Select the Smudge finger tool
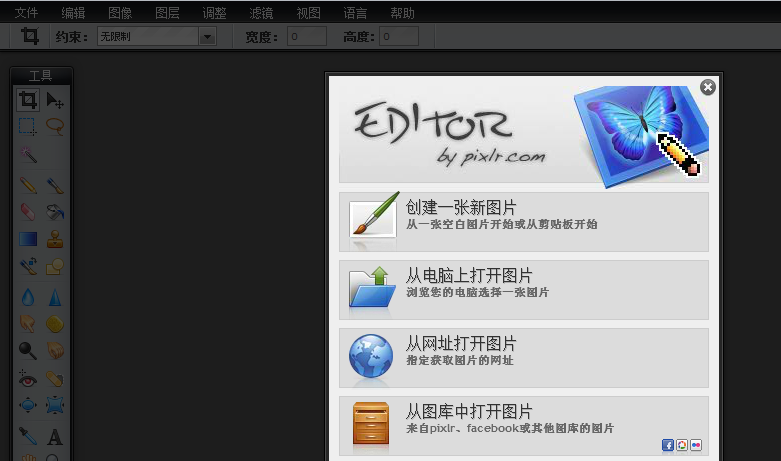 click(x=28, y=324)
